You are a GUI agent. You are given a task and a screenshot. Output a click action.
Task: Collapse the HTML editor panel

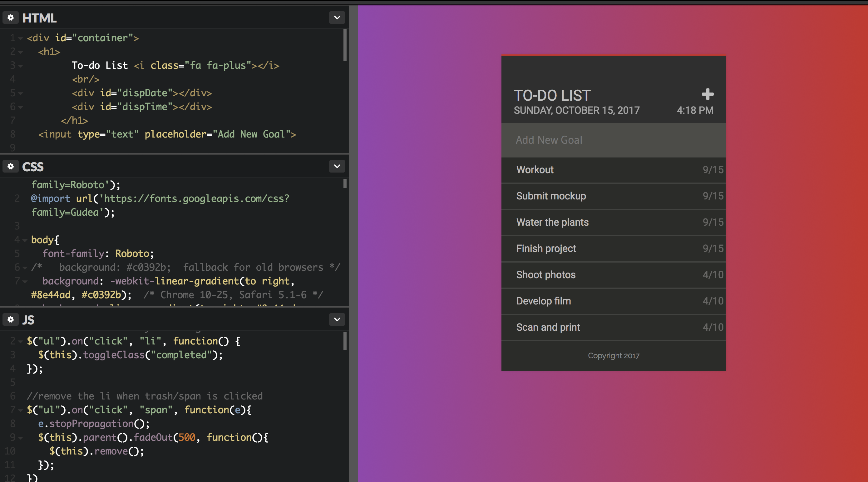(x=337, y=18)
